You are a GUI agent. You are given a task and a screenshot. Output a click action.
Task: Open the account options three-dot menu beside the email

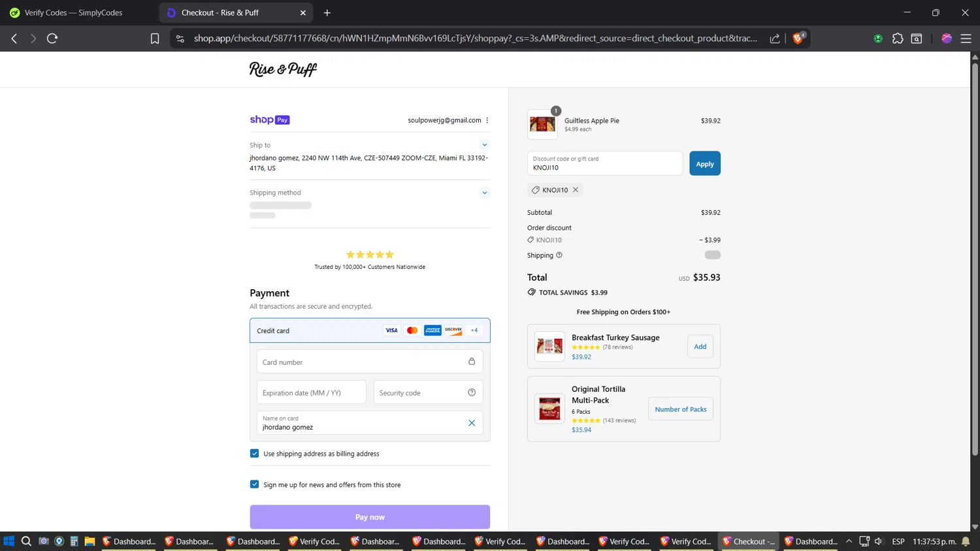pos(487,120)
